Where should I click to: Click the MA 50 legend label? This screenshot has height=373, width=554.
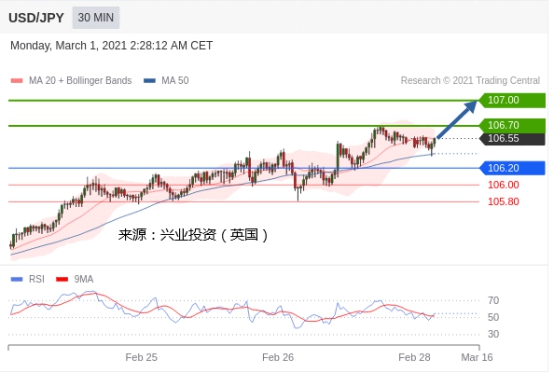175,81
